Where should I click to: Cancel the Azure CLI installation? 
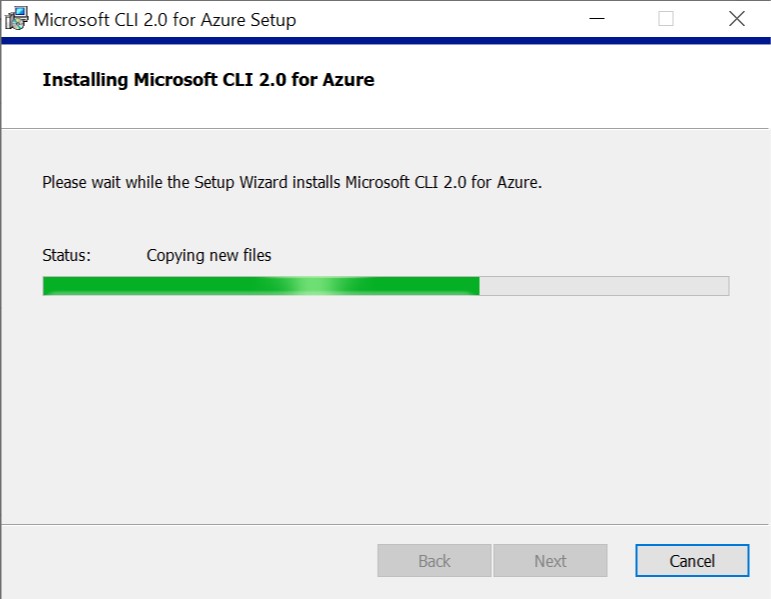[692, 560]
